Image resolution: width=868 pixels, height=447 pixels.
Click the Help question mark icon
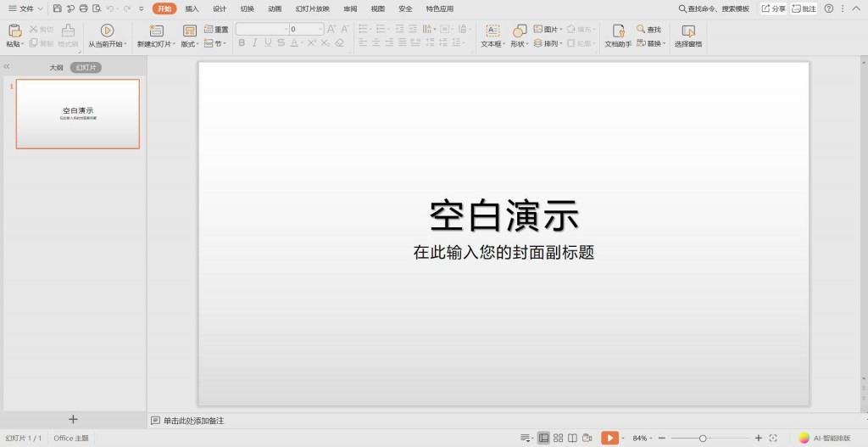pos(829,8)
